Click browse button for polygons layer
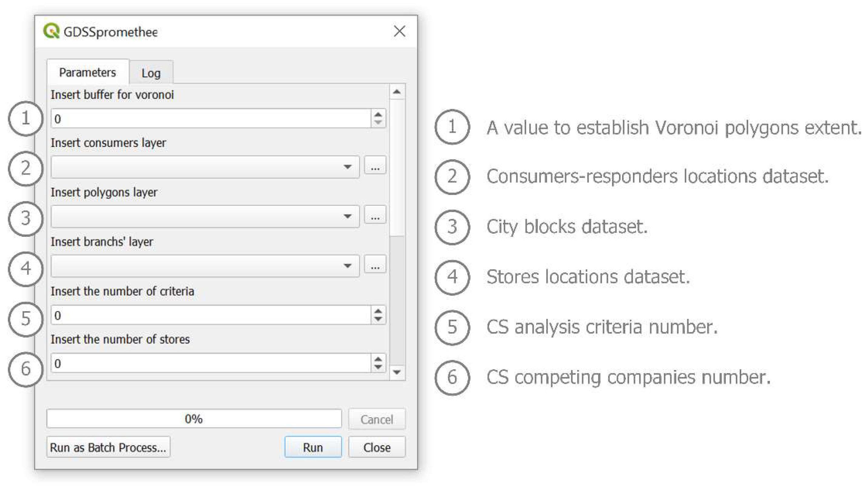This screenshot has height=489, width=868. coord(375,216)
